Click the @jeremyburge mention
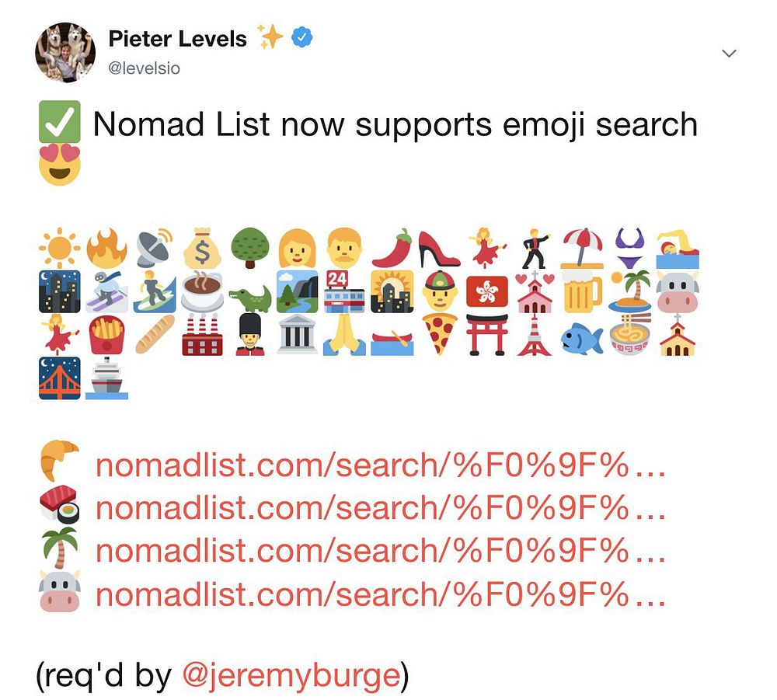777x700 pixels. tap(291, 676)
